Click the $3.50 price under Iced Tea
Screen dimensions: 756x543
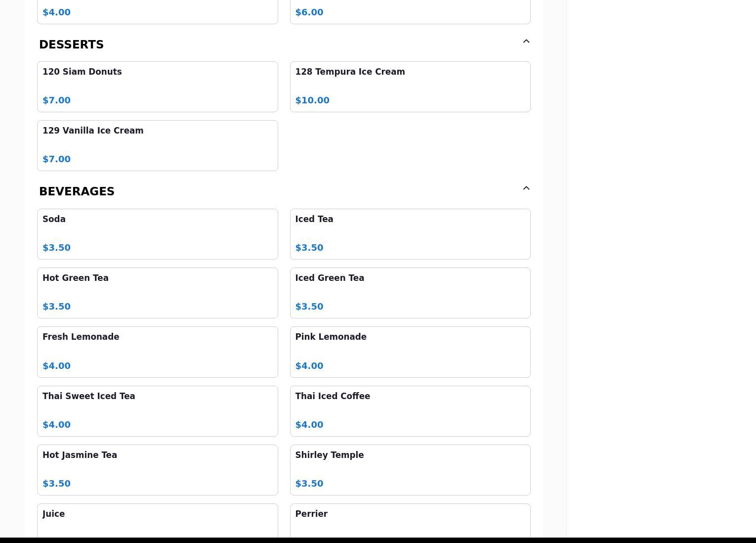click(309, 248)
